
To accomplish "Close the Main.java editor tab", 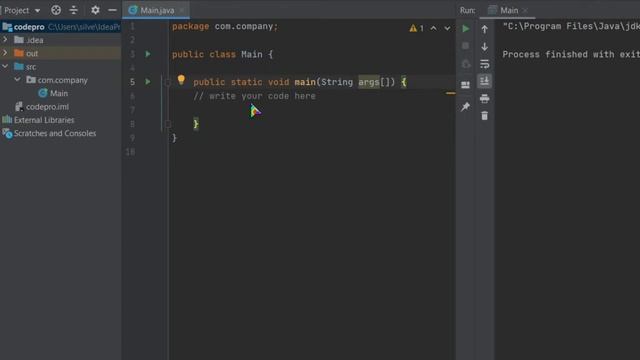I will pyautogui.click(x=181, y=10).
